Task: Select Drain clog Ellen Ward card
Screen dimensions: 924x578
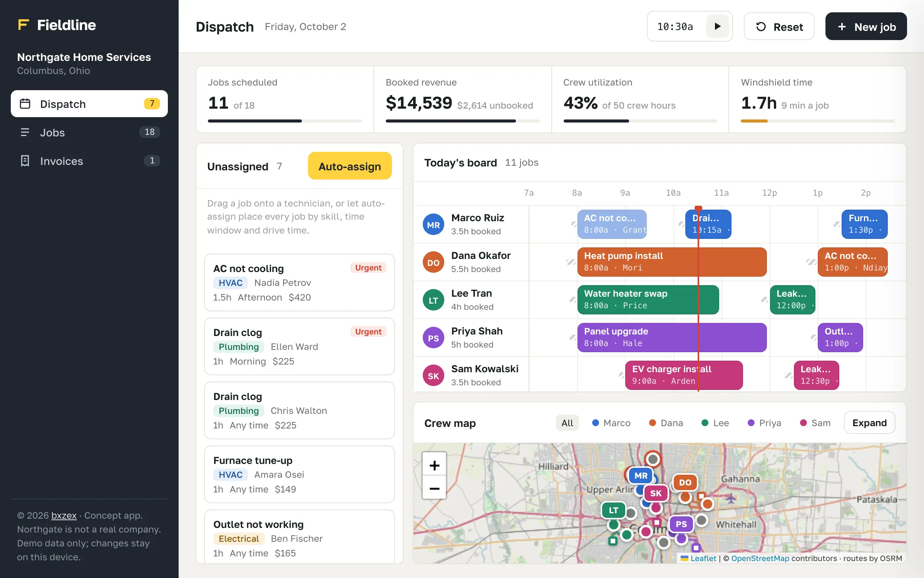Action: [x=300, y=346]
